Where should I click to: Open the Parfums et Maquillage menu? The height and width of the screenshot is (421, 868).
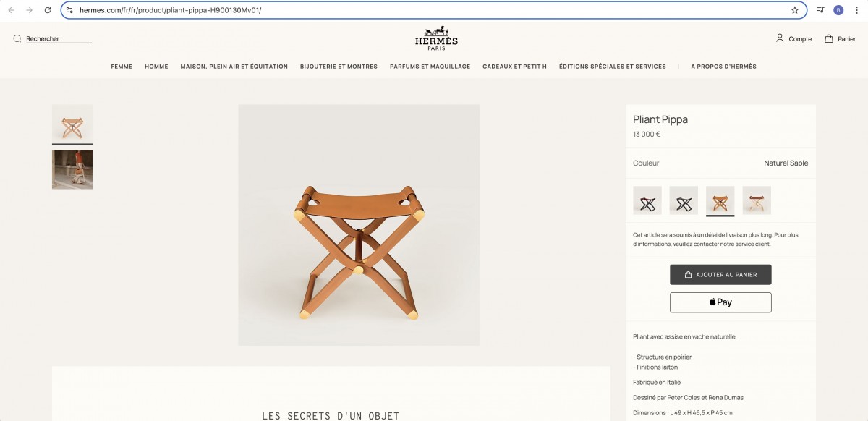click(430, 67)
